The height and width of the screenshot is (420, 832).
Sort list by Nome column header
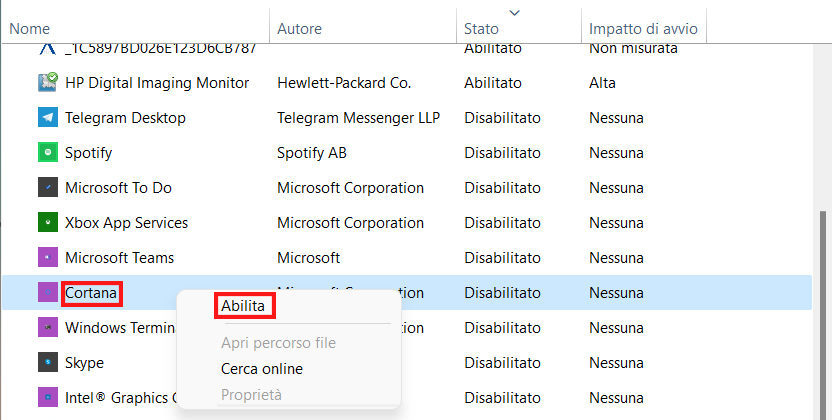(30, 29)
